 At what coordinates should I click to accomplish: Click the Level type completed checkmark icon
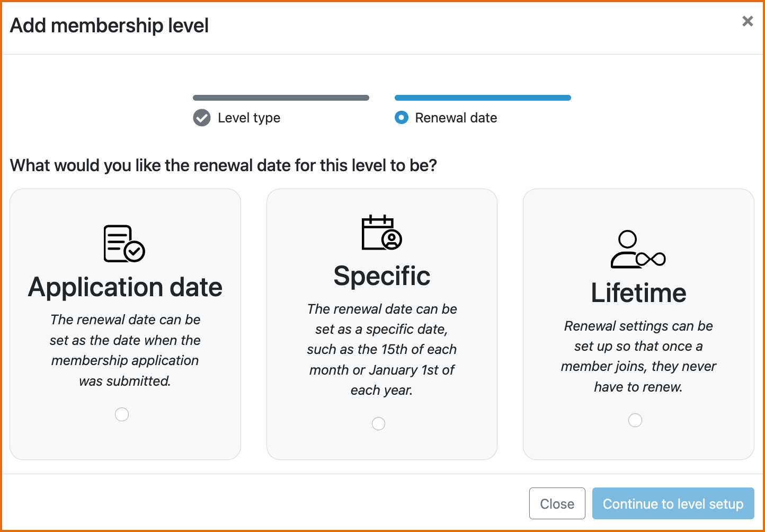click(x=202, y=118)
